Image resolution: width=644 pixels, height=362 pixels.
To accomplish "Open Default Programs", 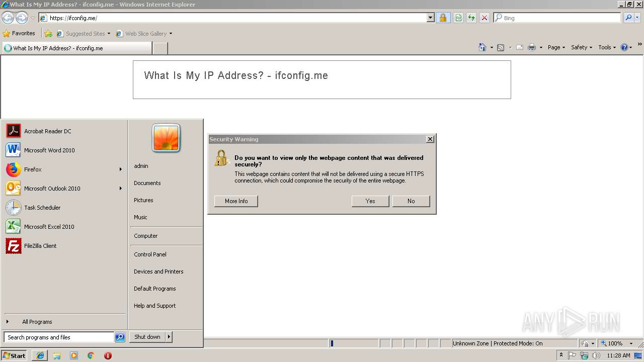I will 154,289.
